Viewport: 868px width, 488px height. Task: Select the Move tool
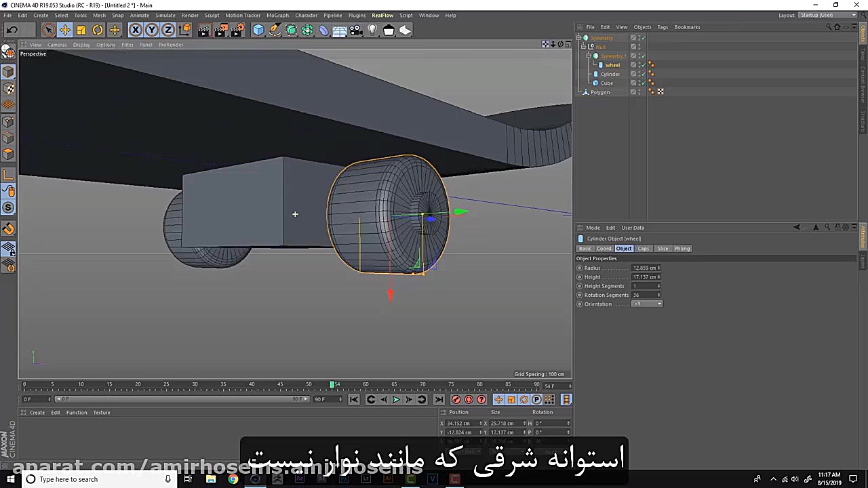(65, 29)
